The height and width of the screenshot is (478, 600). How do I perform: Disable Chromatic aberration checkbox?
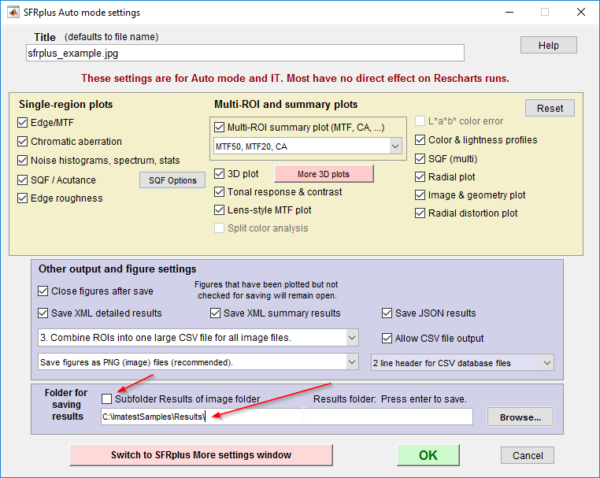tap(23, 142)
